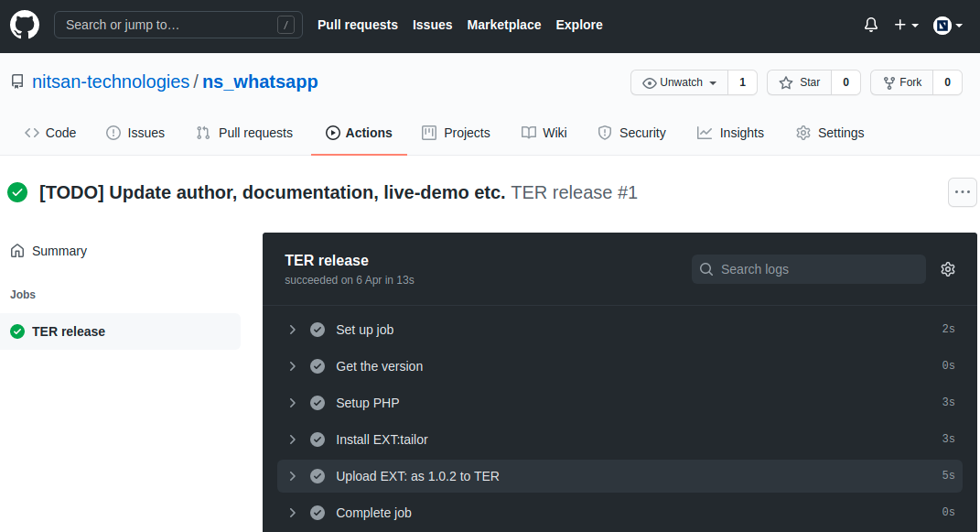Viewport: 980px width, 532px height.
Task: Click the GitHub logo icon
Action: (24, 24)
